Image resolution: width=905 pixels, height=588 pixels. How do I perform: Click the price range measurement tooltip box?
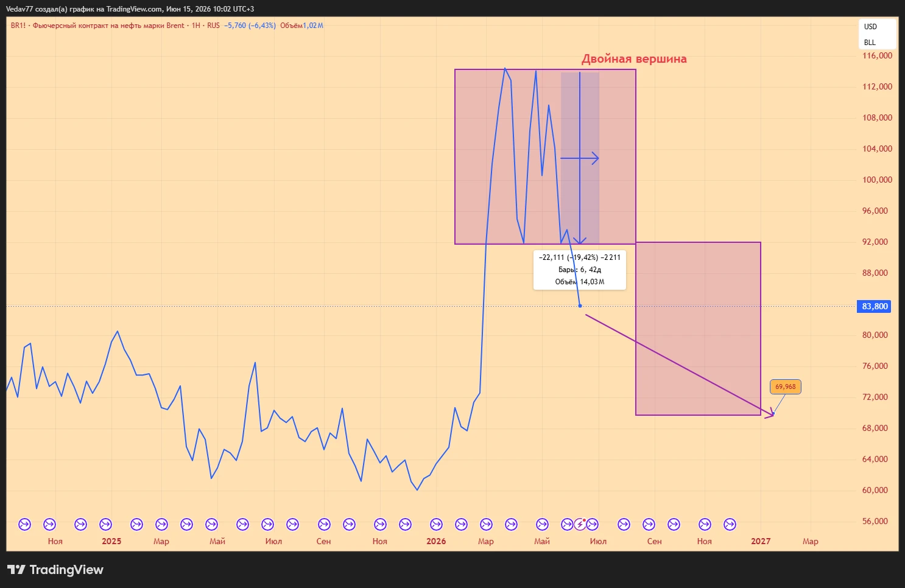580,270
